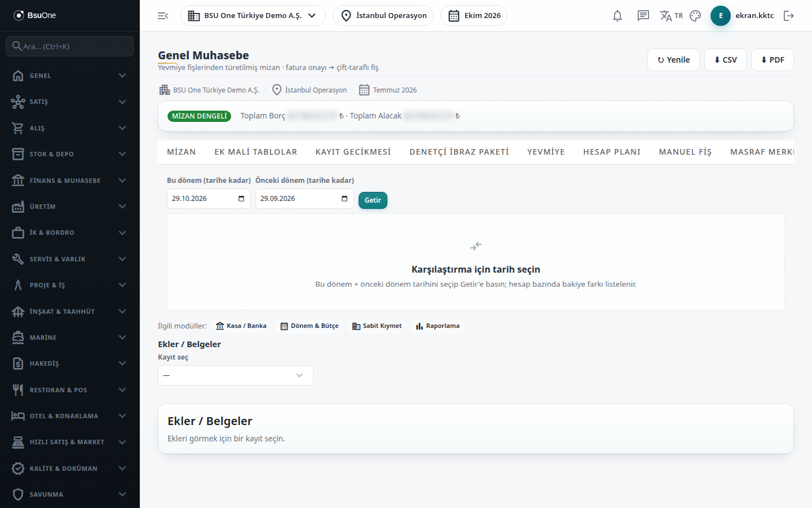This screenshot has height=508, width=812.
Task: Download the CSV export
Action: 725,60
